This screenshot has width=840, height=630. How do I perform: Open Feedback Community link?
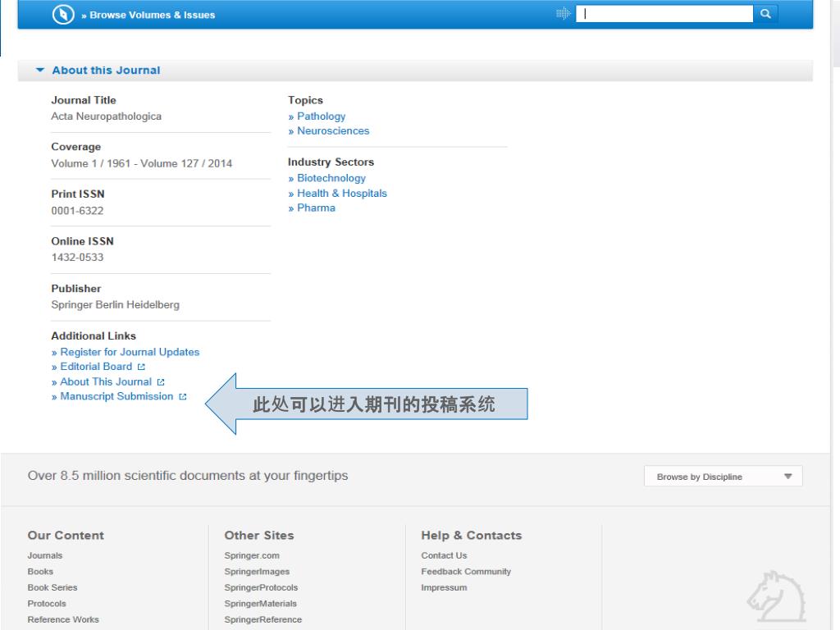click(x=466, y=572)
